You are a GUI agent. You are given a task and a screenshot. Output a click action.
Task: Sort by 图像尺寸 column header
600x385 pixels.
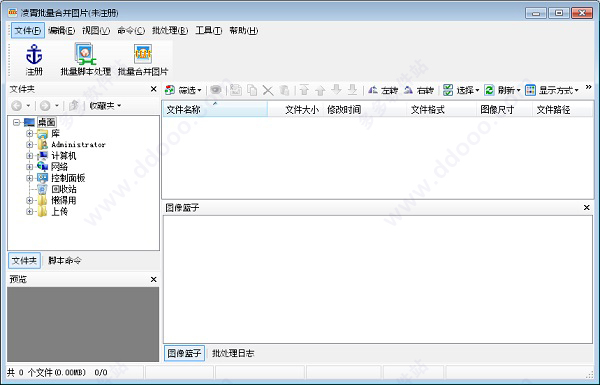tap(504, 110)
